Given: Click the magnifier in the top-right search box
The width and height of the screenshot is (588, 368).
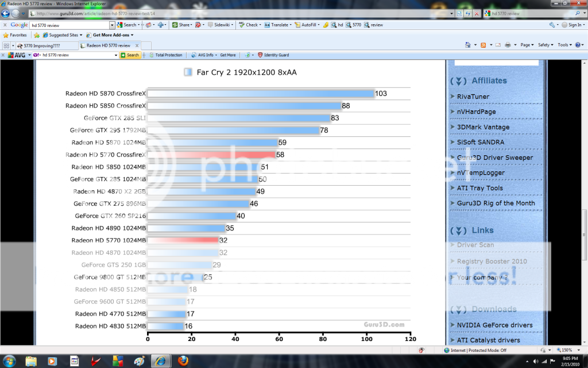Looking at the screenshot, I should (578, 14).
